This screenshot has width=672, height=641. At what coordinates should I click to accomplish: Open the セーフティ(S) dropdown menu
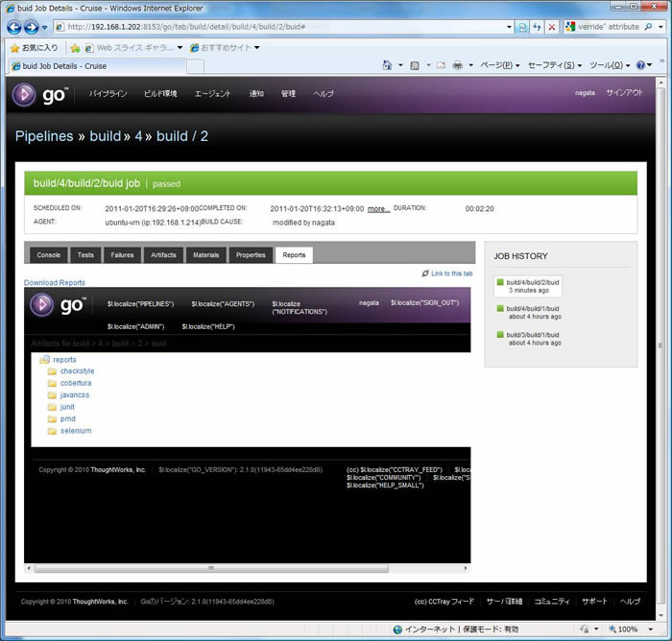pyautogui.click(x=555, y=65)
